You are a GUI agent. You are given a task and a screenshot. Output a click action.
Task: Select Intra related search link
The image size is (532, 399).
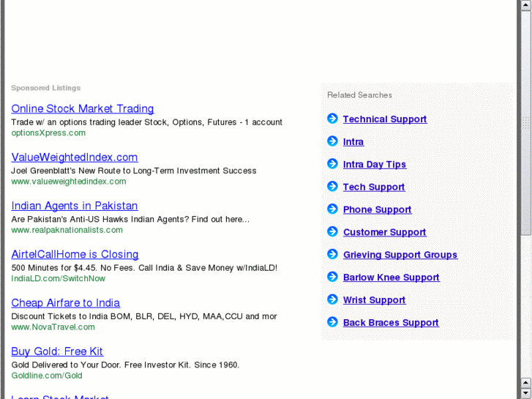click(353, 141)
